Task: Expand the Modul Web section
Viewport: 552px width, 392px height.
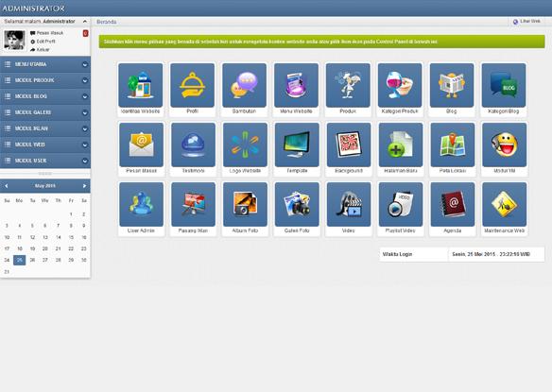Action: pos(45,145)
